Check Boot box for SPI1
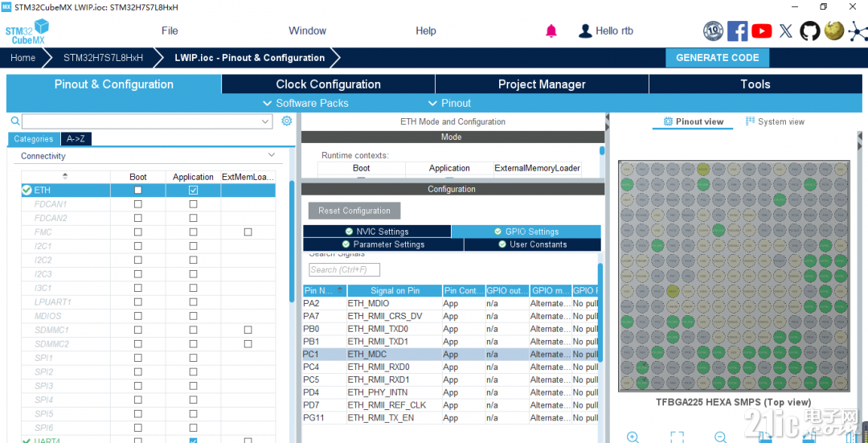Screen dimensions: 868x443 [138, 358]
